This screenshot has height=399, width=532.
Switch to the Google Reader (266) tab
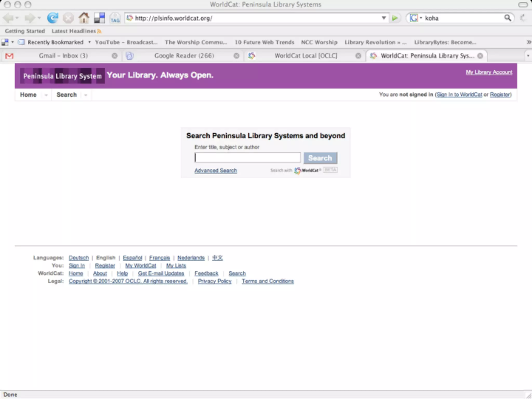click(184, 56)
